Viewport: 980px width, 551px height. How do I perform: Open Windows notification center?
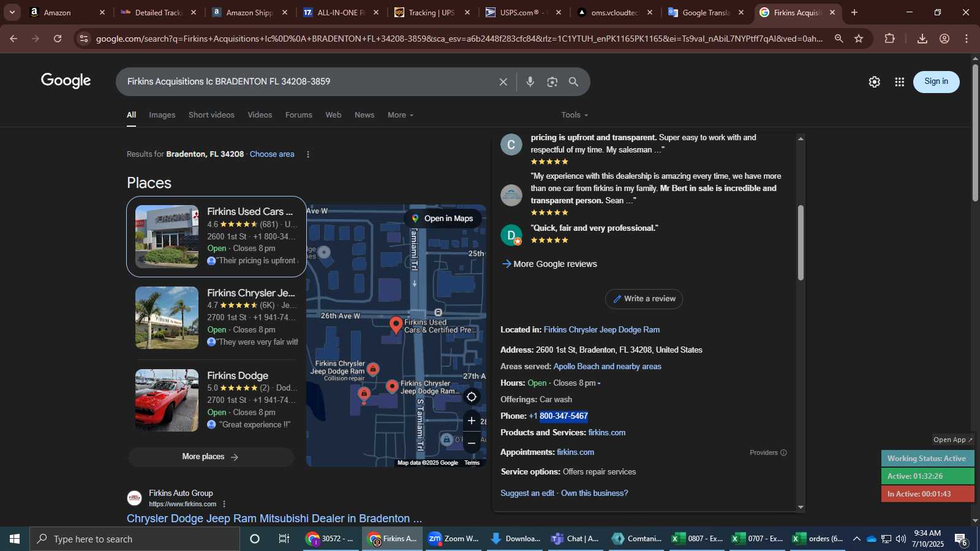[961, 539]
